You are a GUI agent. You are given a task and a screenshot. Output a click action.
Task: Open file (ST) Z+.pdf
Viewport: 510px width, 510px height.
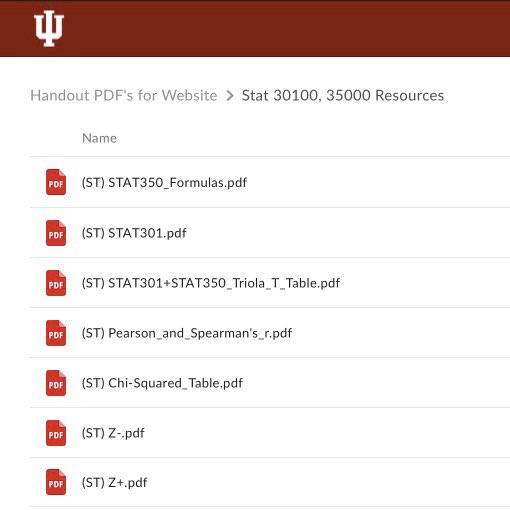pyautogui.click(x=114, y=482)
